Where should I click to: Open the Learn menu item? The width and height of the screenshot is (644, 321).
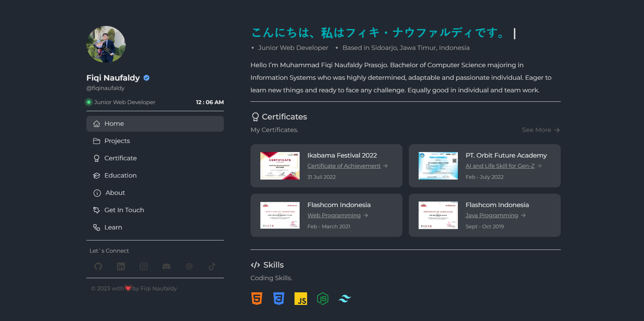tap(155, 227)
